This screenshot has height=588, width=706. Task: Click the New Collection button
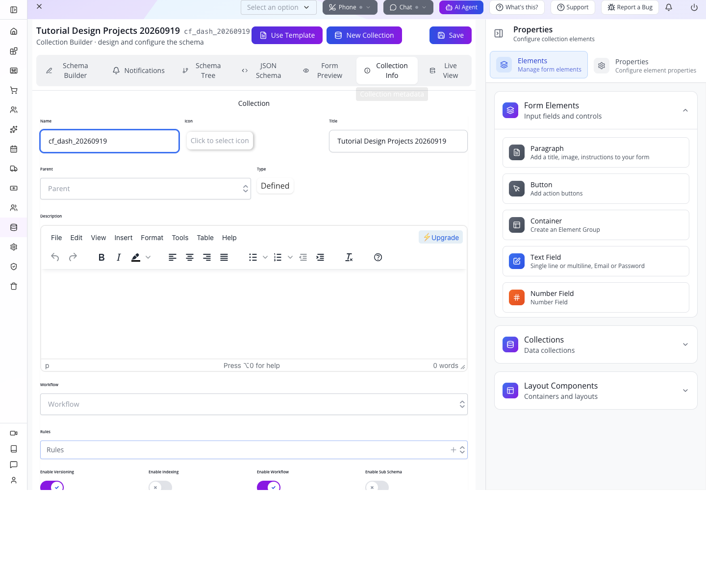tap(364, 35)
